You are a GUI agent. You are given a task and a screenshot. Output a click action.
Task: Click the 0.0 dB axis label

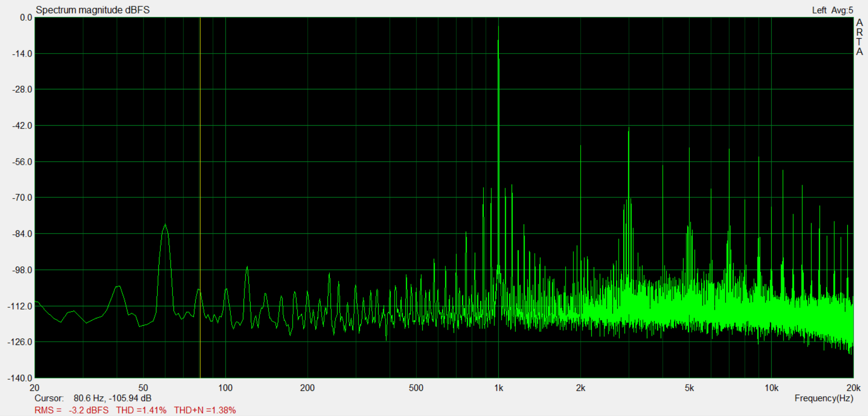pos(26,18)
